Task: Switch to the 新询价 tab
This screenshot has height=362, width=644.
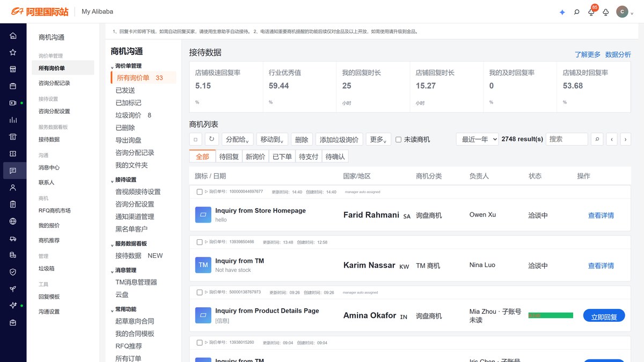Action: (x=255, y=157)
